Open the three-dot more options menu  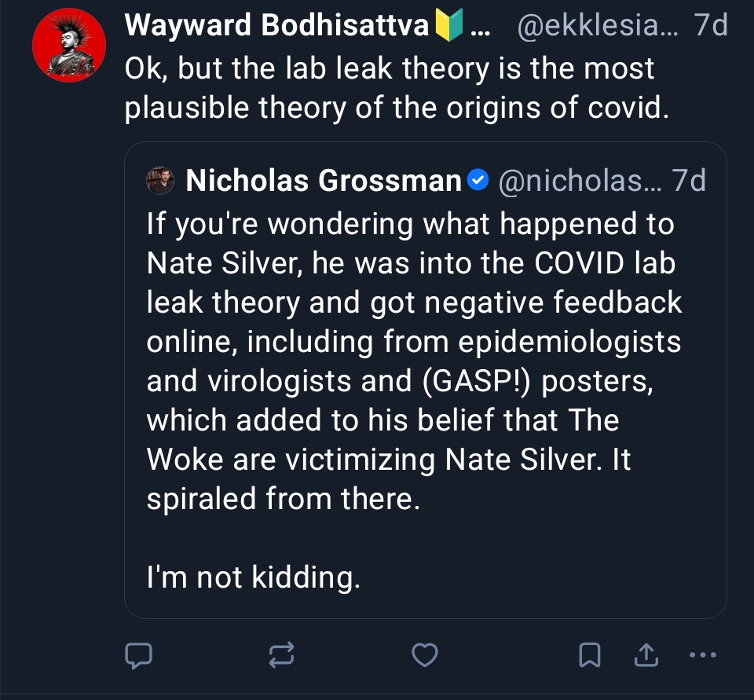coord(701,654)
